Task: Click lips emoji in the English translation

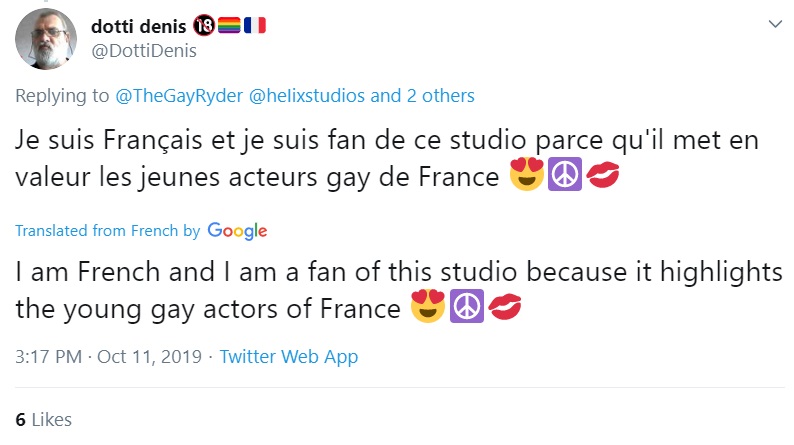Action: tap(503, 309)
